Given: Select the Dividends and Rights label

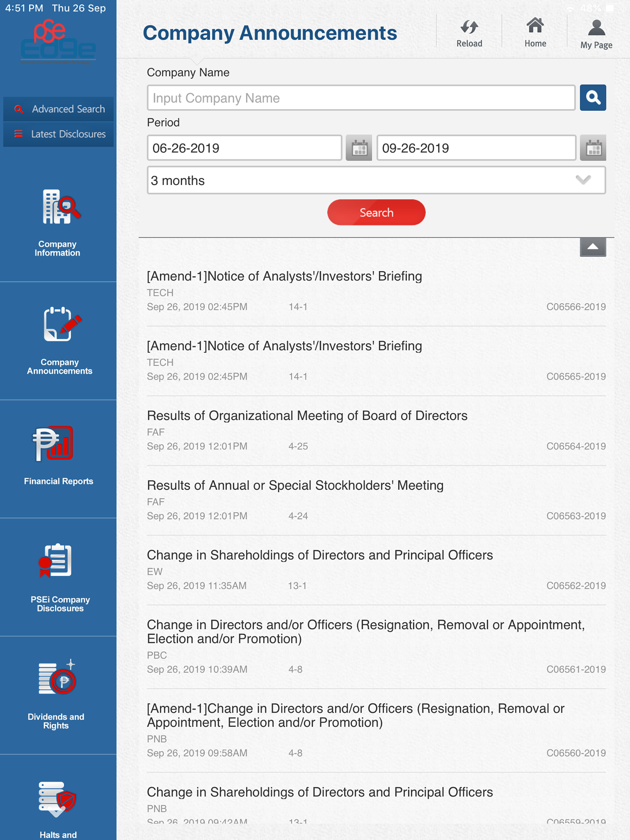Looking at the screenshot, I should [56, 721].
